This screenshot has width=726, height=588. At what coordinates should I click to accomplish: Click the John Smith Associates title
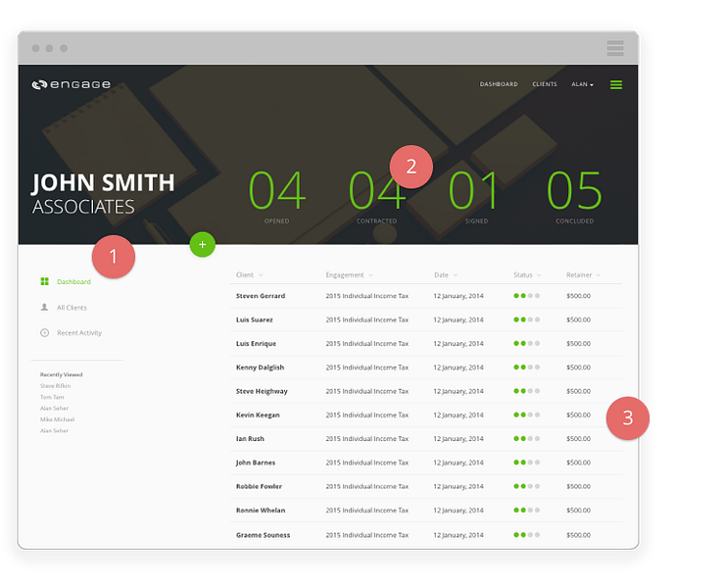click(103, 194)
